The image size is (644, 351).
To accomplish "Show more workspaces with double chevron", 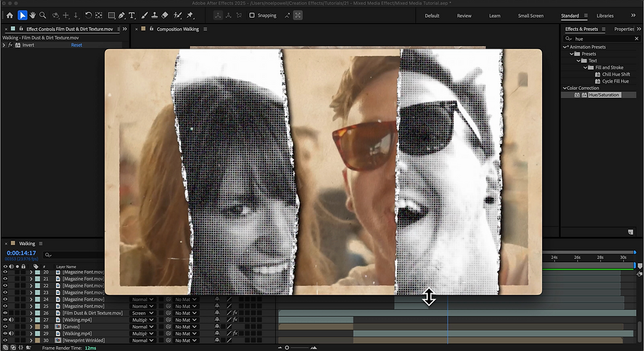I will pyautogui.click(x=633, y=15).
